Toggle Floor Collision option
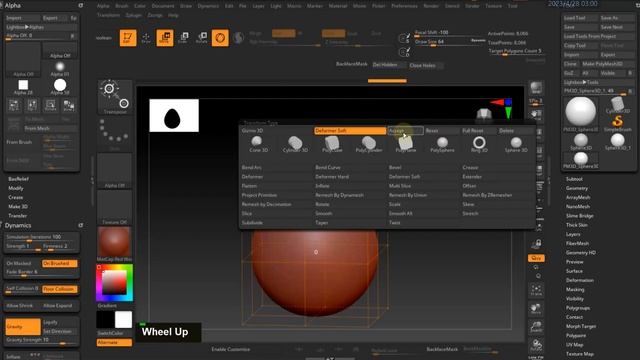Screen dimensions: 640x360 point(60,289)
